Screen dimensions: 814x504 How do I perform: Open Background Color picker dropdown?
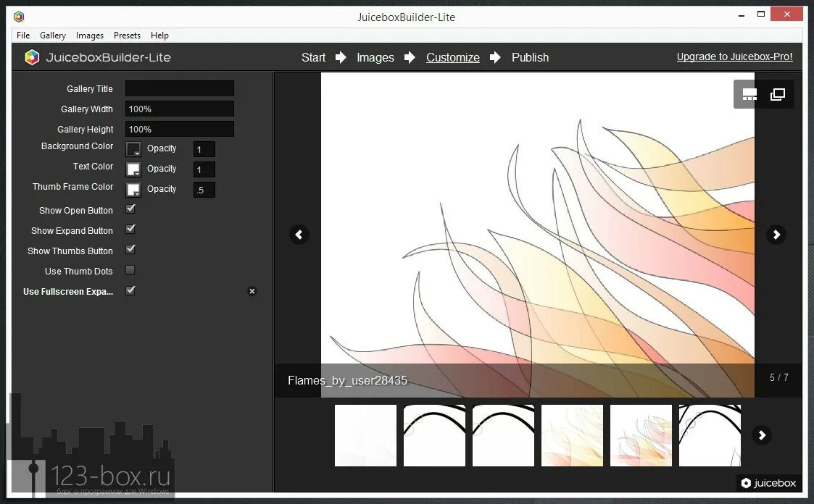point(133,149)
